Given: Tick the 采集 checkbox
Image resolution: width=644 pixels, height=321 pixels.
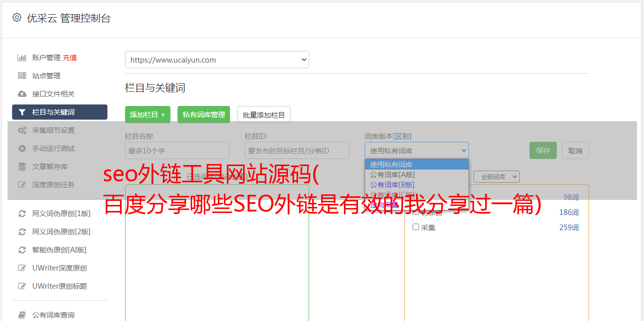Looking at the screenshot, I should (x=416, y=227).
